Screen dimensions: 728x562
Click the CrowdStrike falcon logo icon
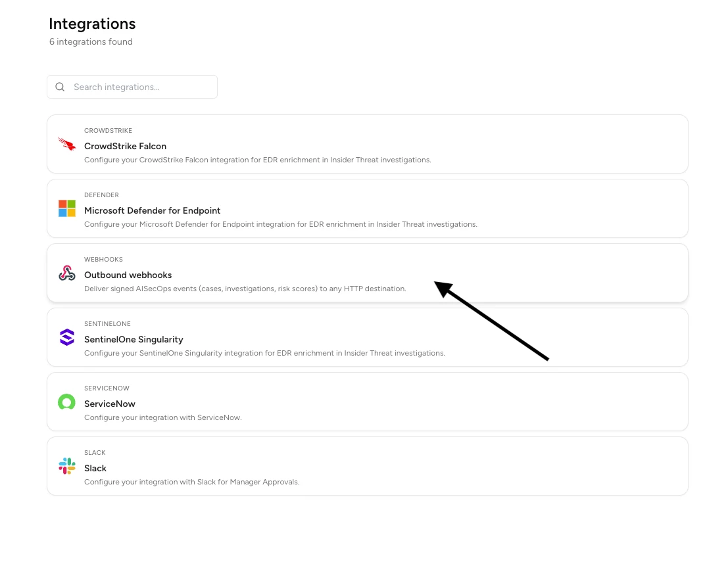(67, 144)
